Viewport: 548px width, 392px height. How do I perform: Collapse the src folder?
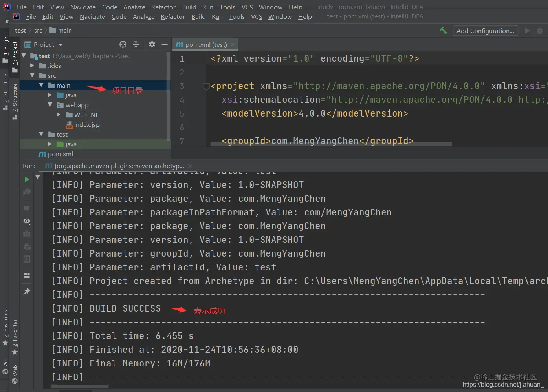(x=32, y=75)
